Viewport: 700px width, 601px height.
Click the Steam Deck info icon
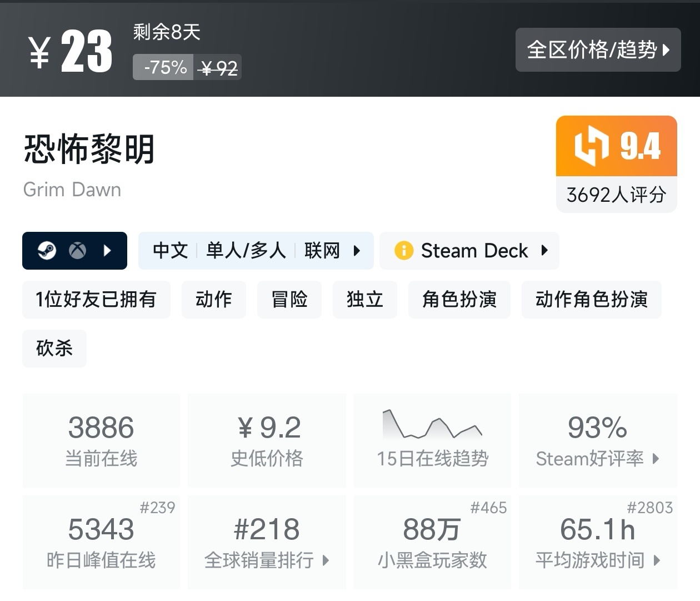click(x=404, y=251)
